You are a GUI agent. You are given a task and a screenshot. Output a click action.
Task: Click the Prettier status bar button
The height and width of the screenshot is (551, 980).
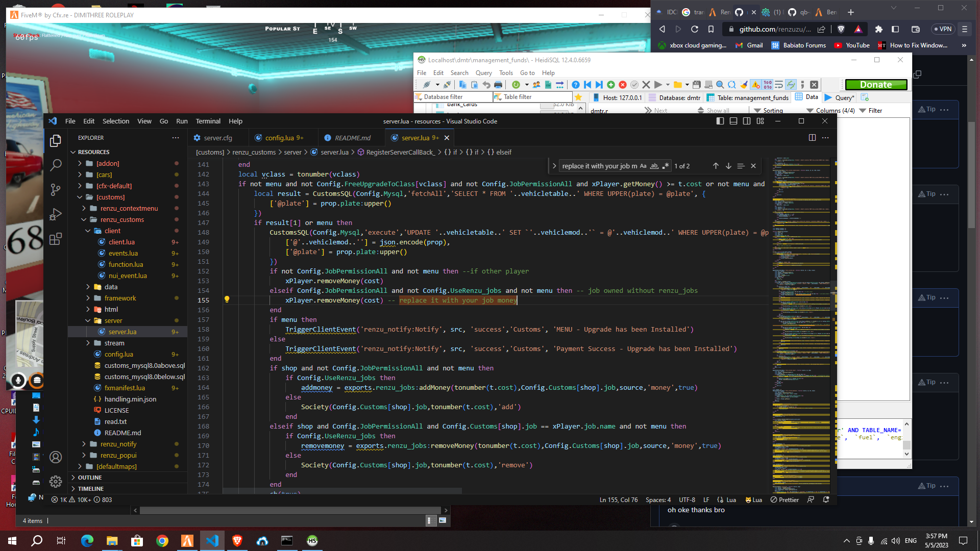[x=785, y=500]
